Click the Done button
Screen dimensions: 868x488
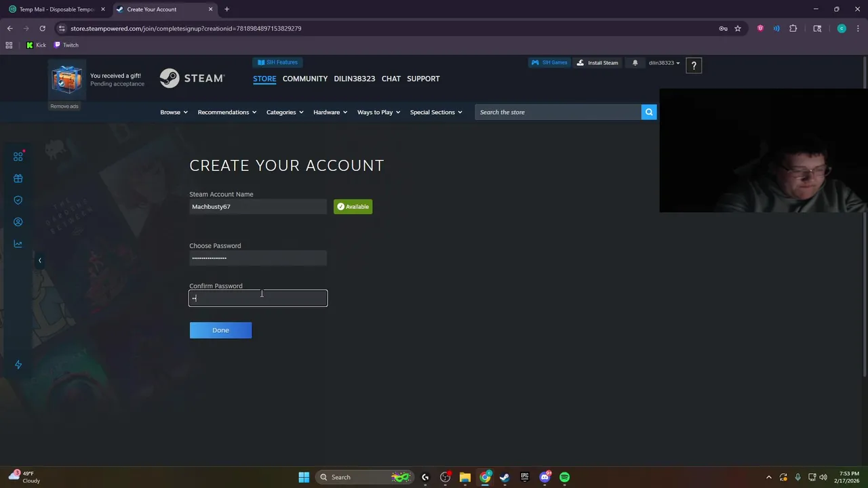pyautogui.click(x=220, y=330)
